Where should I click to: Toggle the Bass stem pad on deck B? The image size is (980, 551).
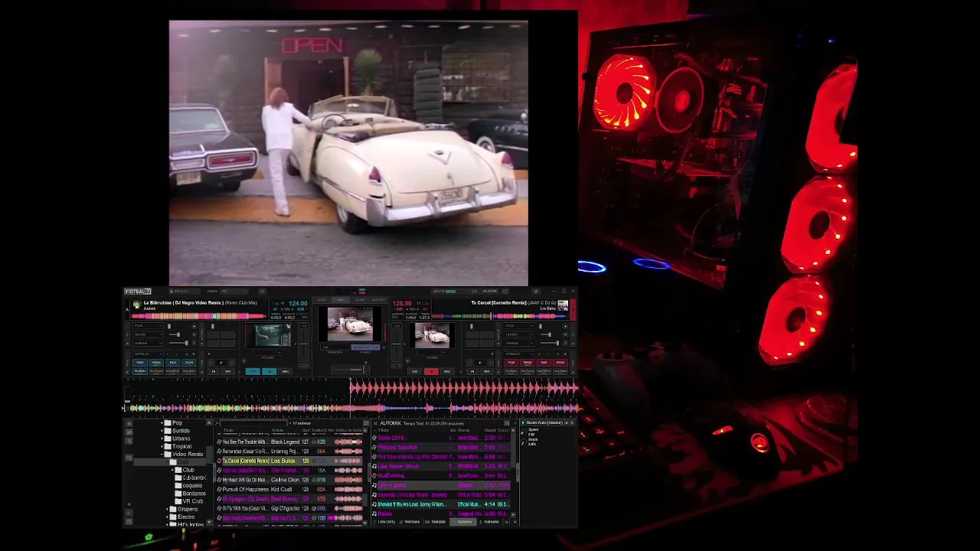(x=544, y=362)
